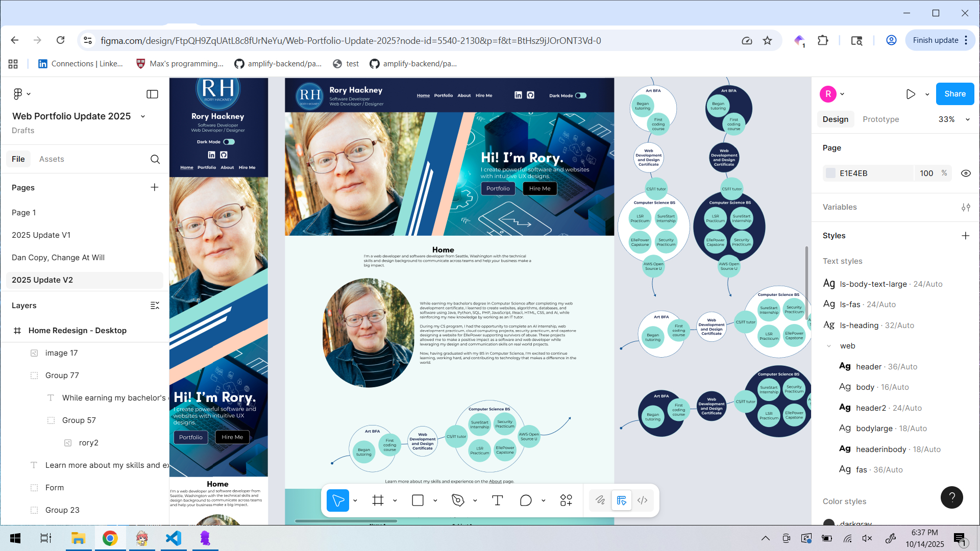Toggle Dark Mode switch in desktop header
The image size is (980, 551).
(x=581, y=95)
